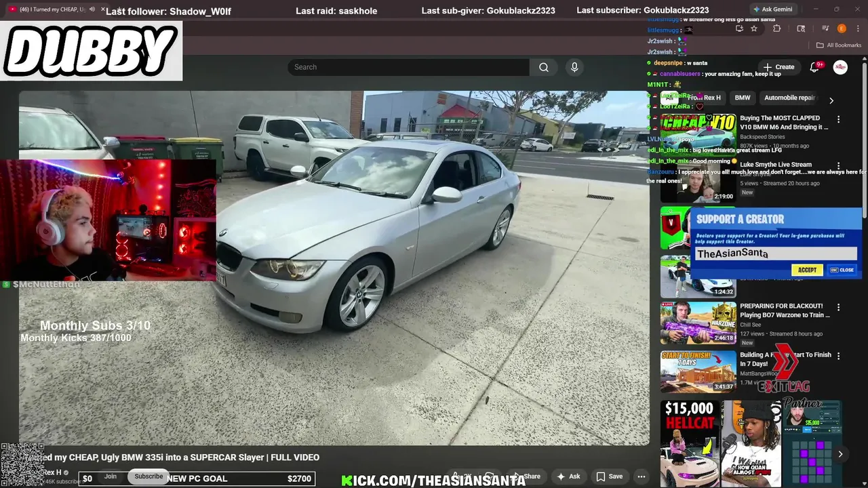Screen dimensions: 868x488
Task: Open the orange 'E' Chrome profile icon
Action: pos(842,28)
